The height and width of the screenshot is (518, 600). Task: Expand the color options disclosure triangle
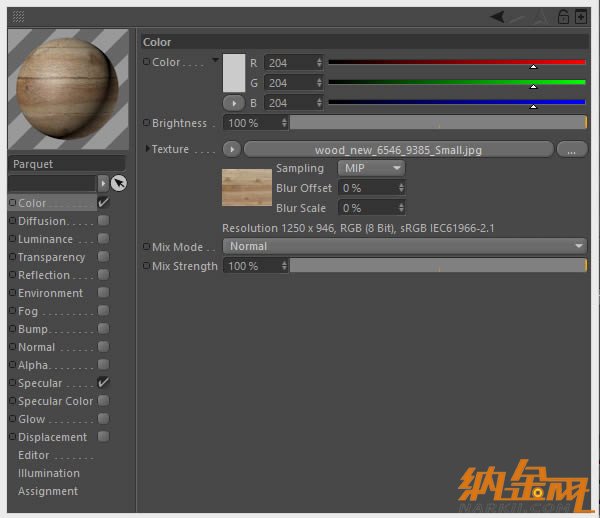pyautogui.click(x=215, y=60)
